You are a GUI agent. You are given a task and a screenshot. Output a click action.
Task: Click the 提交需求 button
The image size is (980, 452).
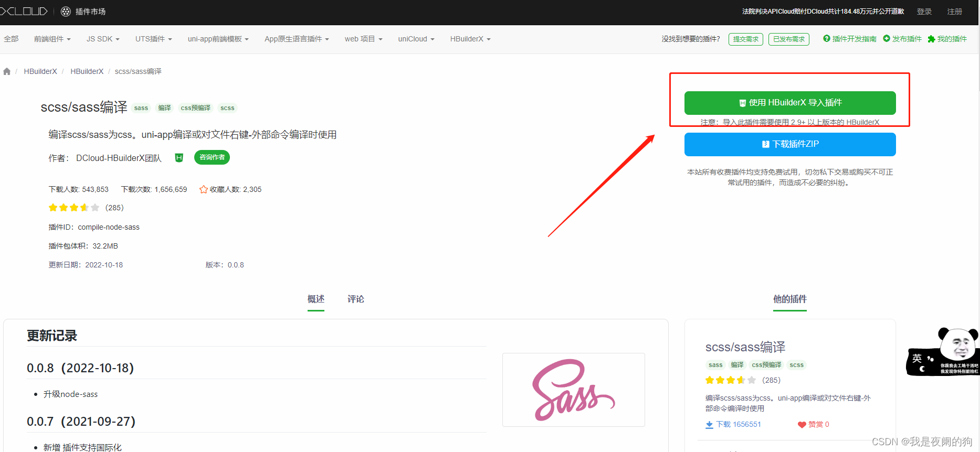pos(746,39)
